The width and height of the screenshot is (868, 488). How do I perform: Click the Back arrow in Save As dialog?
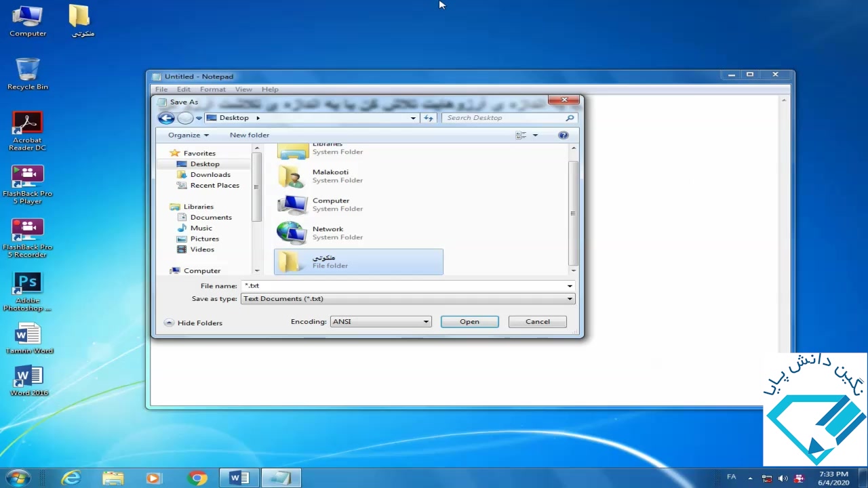pos(166,118)
